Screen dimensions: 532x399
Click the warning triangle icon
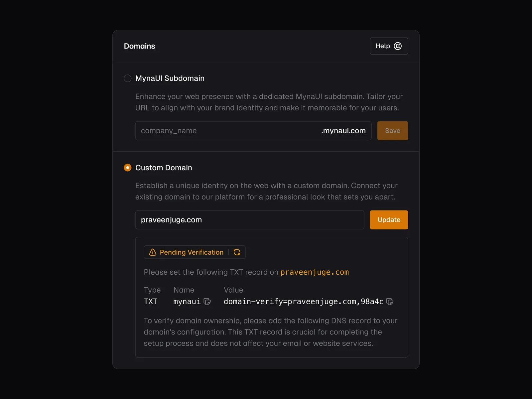(x=153, y=252)
